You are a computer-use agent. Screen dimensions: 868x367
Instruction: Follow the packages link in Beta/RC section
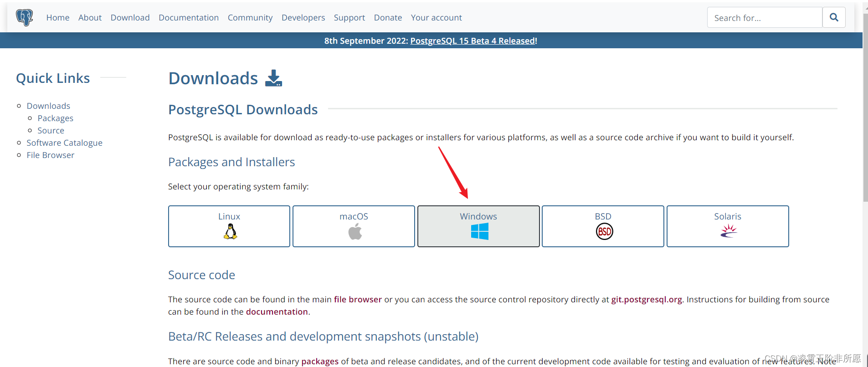click(320, 361)
